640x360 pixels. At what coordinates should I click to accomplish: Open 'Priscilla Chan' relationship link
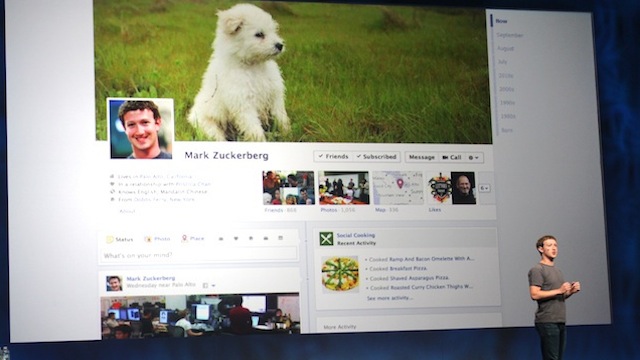[x=193, y=184]
